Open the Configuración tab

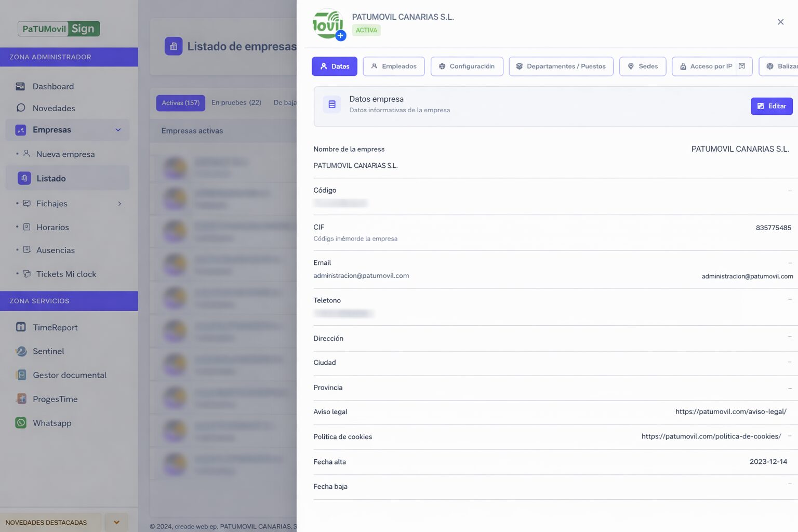467,66
